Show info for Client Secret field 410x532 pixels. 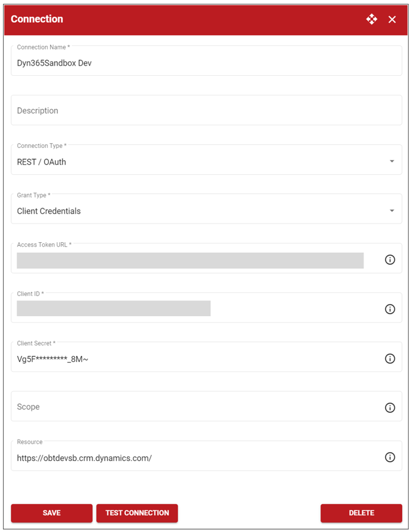click(x=390, y=358)
